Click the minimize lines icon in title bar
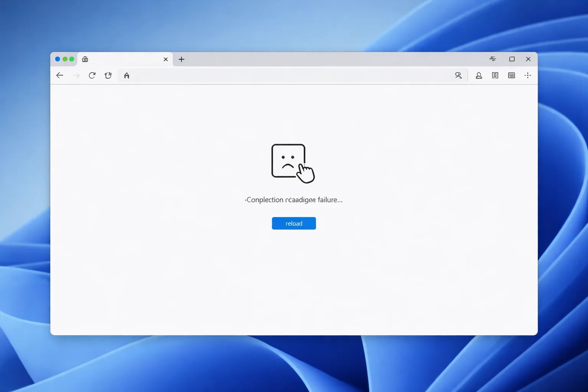 (493, 59)
